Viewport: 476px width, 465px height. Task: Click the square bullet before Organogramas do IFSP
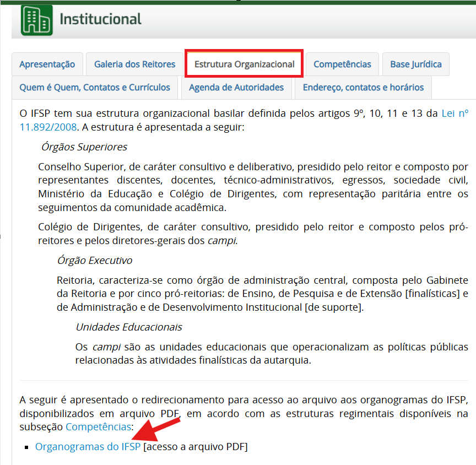(26, 447)
